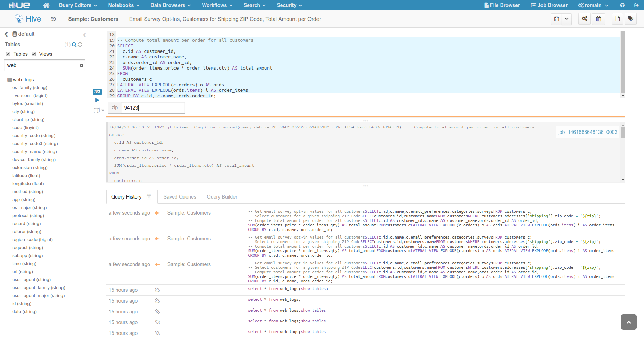
Task: Refresh the Tables list
Action: coord(80,45)
